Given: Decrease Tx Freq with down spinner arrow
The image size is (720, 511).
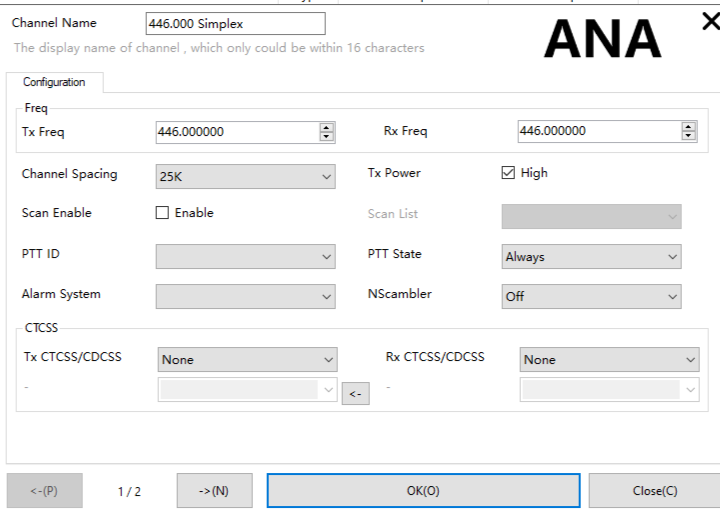Looking at the screenshot, I should pos(327,136).
